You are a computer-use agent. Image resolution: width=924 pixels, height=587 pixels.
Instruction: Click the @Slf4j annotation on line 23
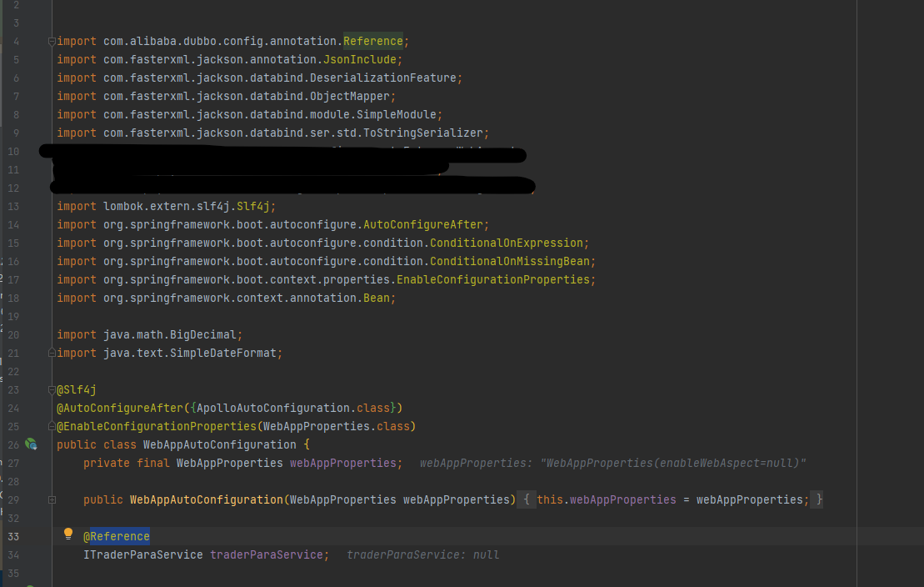pos(77,390)
